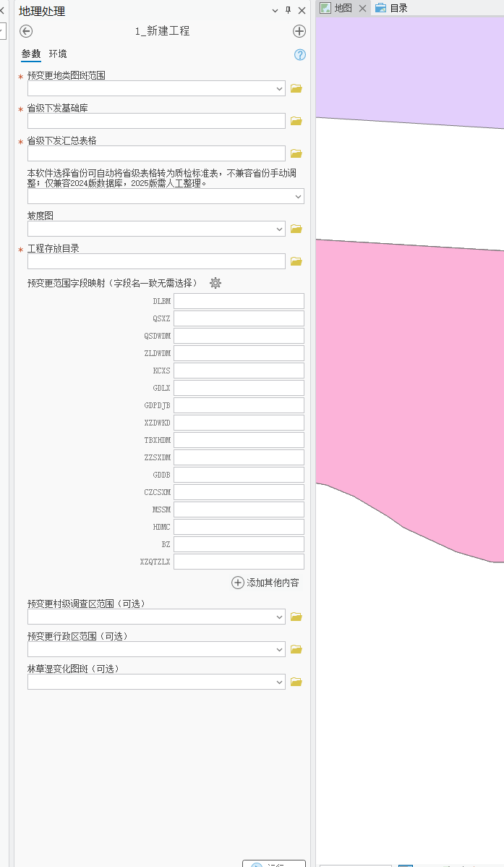This screenshot has width=504, height=867.
Task: Click the GDLX mapping field
Action: pos(239,388)
